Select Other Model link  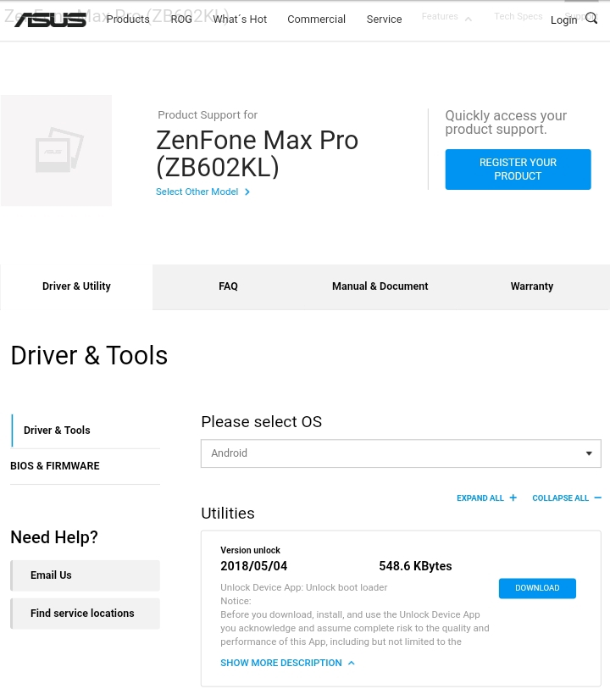tap(197, 192)
